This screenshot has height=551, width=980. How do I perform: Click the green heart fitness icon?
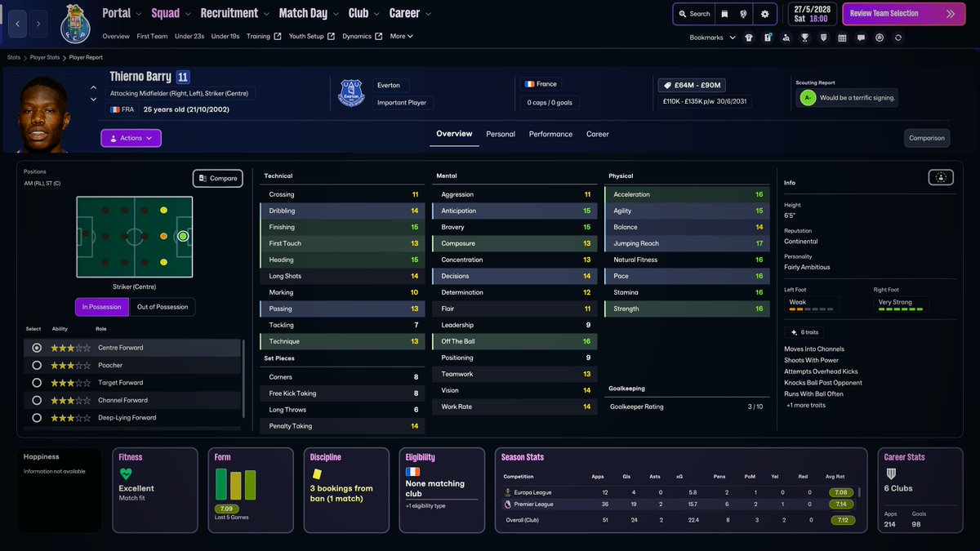[x=126, y=473]
